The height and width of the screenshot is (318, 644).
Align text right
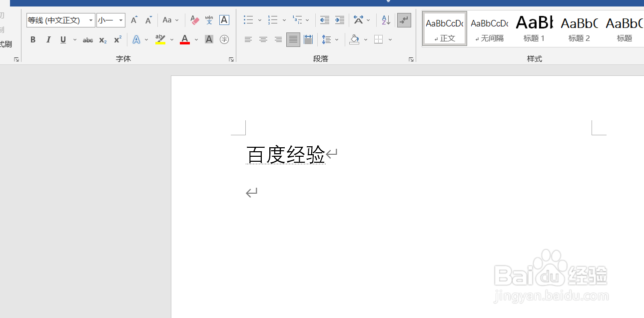click(x=278, y=39)
